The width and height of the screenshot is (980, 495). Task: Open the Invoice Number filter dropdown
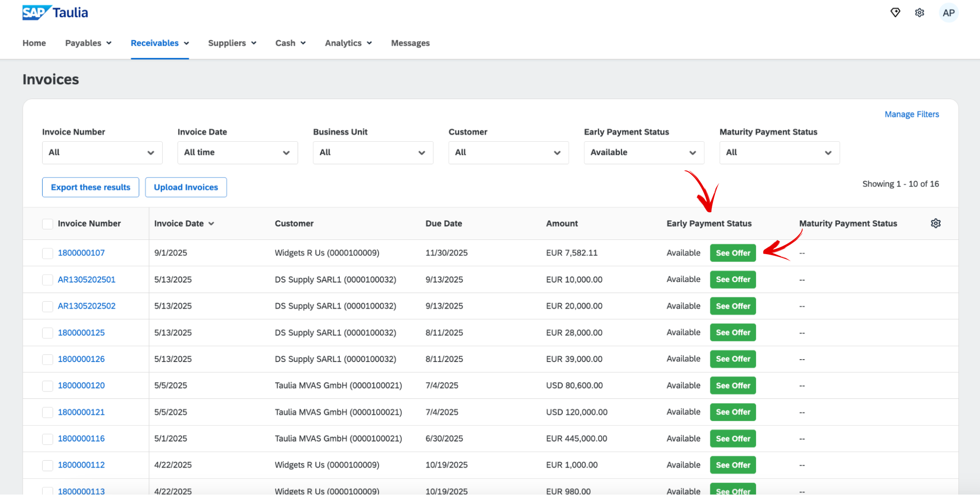102,153
